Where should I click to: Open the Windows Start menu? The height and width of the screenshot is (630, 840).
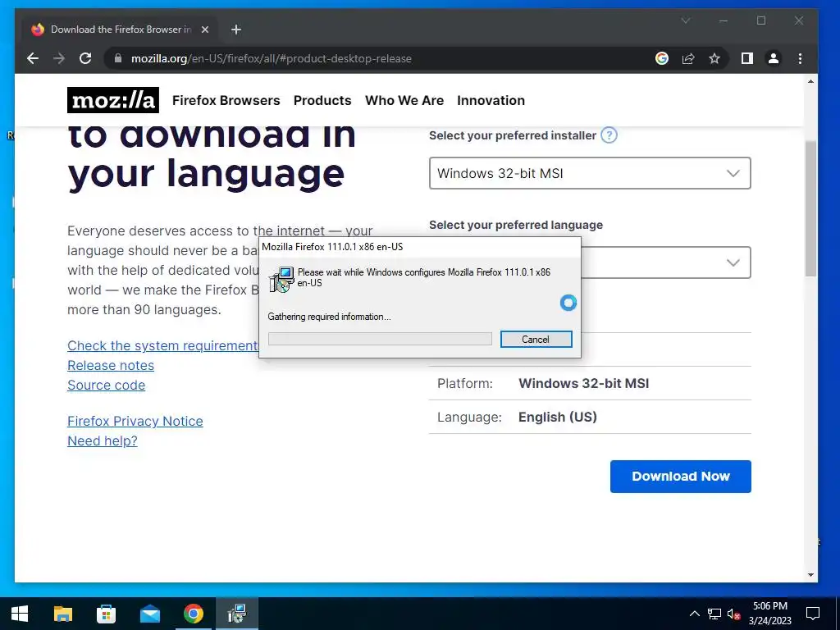(20, 614)
